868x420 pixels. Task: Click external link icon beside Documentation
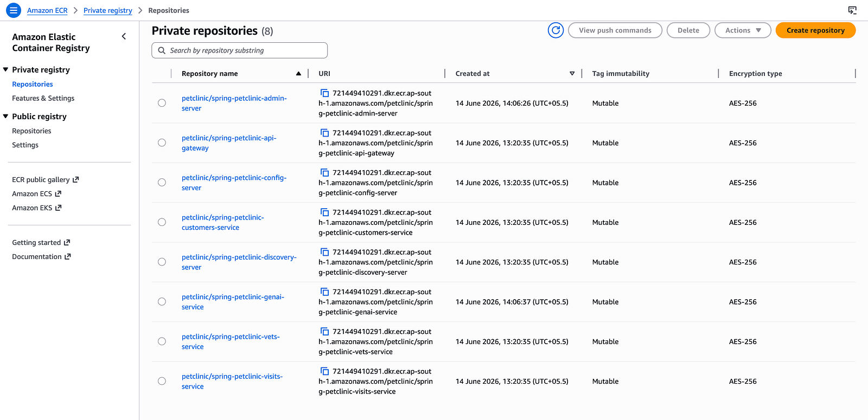pyautogui.click(x=68, y=256)
